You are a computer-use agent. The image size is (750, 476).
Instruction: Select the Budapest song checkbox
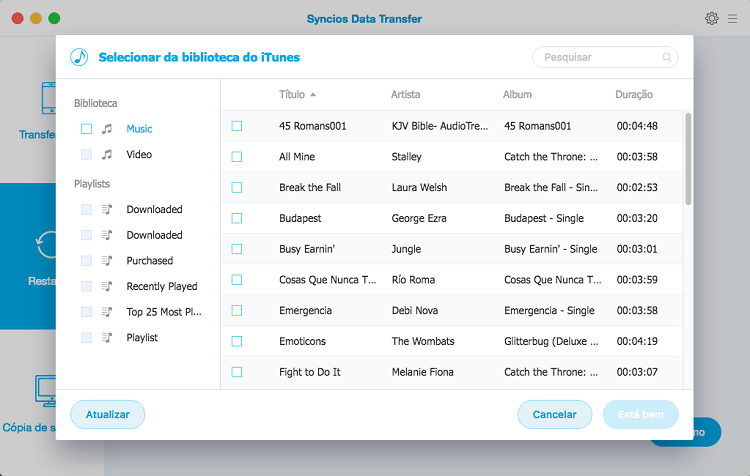pos(237,218)
